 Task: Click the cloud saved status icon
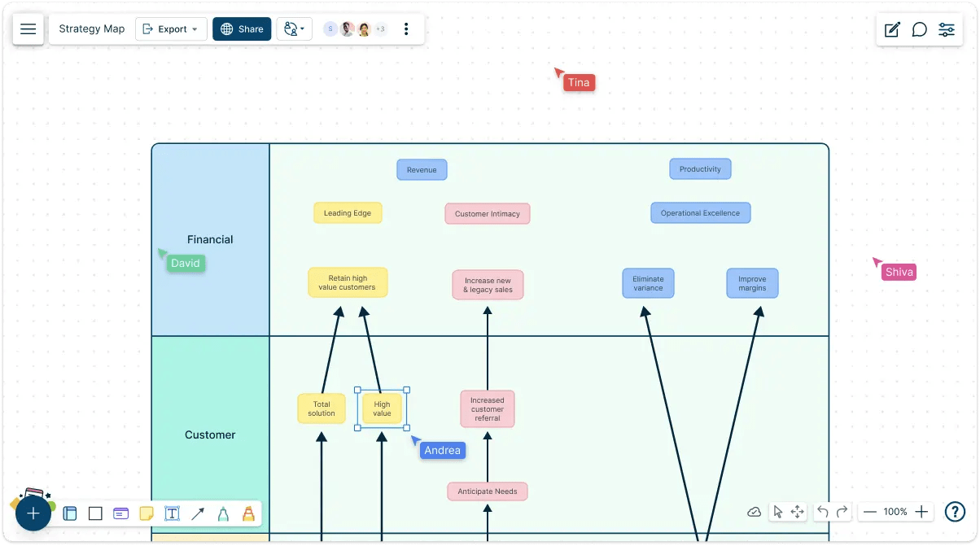(755, 512)
